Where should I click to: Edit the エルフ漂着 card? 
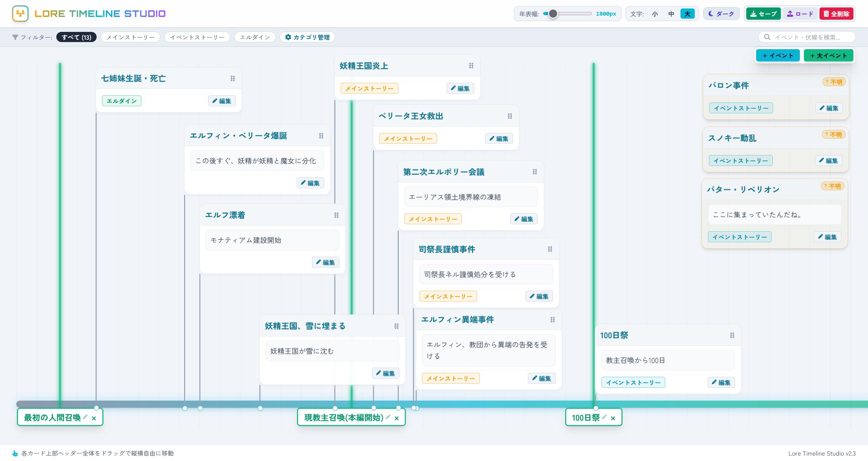tap(325, 262)
